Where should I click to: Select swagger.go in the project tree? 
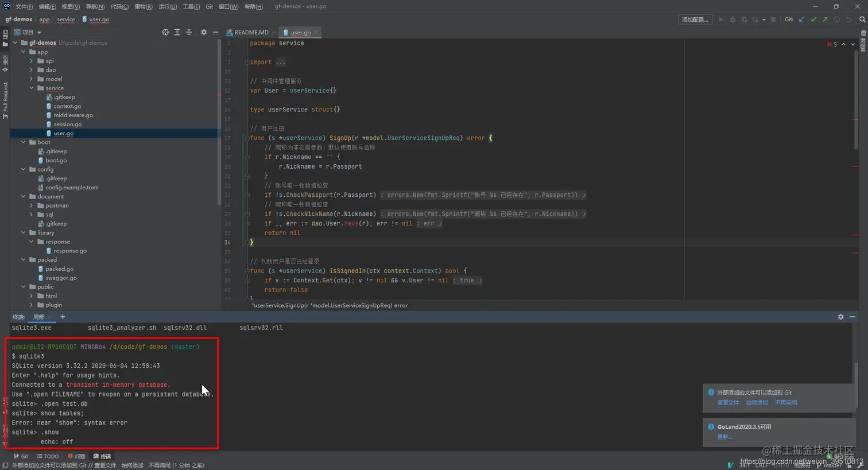click(x=61, y=278)
